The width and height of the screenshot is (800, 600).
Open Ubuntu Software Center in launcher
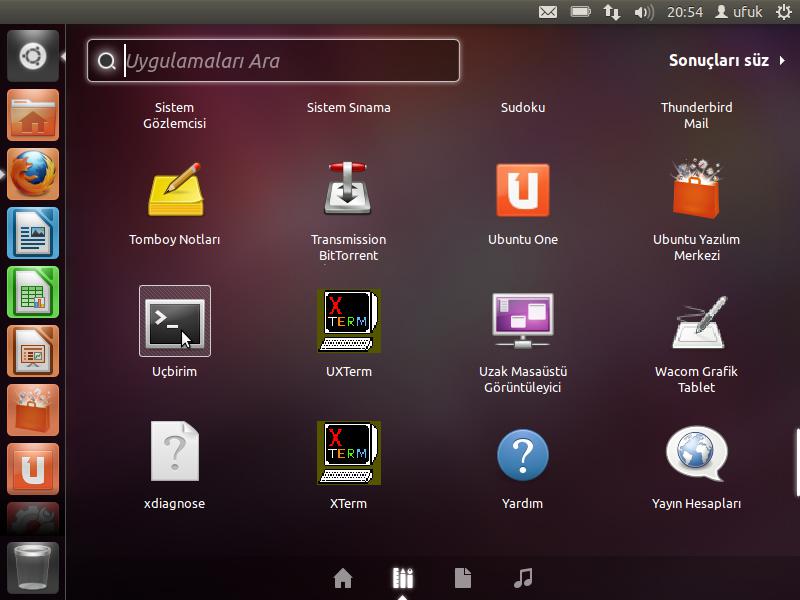point(33,410)
